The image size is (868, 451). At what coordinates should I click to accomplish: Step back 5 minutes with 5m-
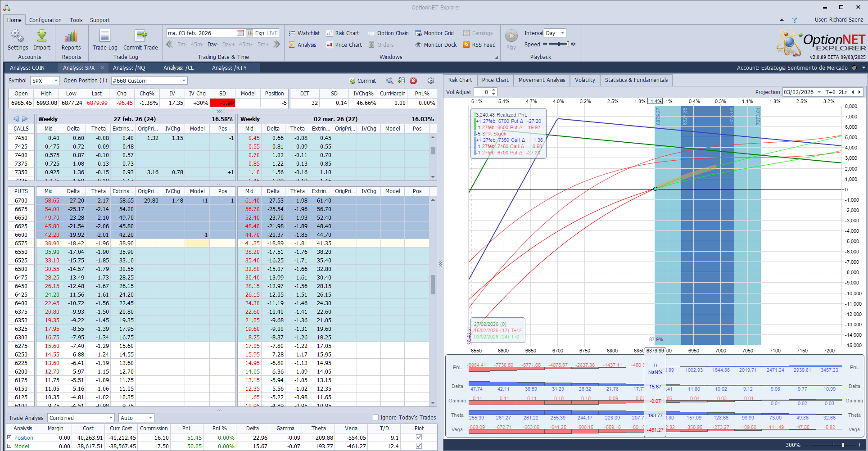click(182, 45)
